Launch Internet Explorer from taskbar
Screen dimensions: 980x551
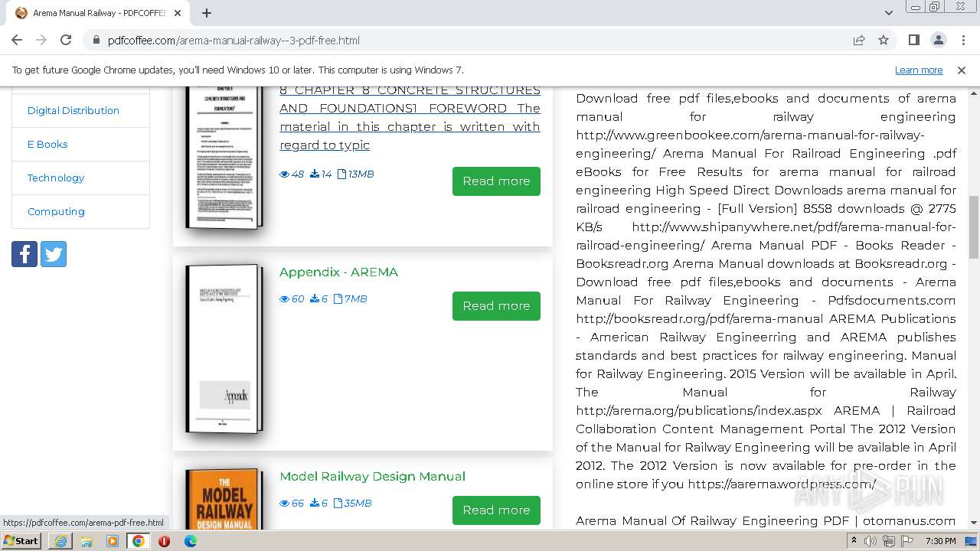click(60, 541)
